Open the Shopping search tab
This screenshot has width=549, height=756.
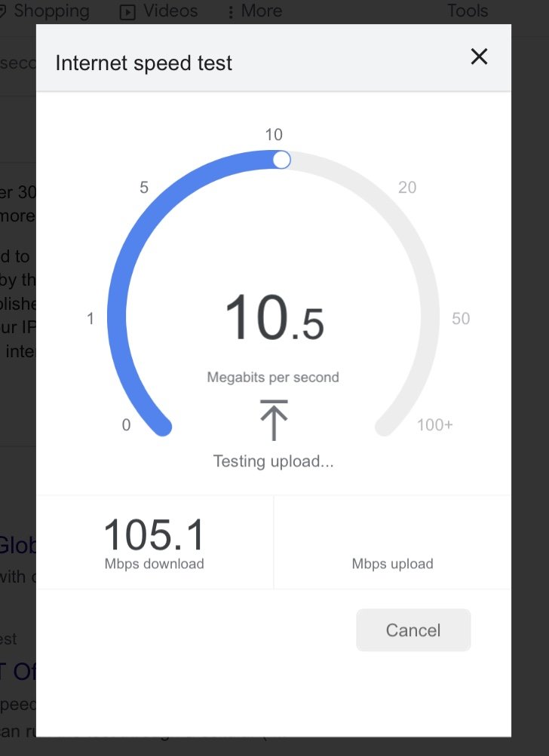point(44,11)
